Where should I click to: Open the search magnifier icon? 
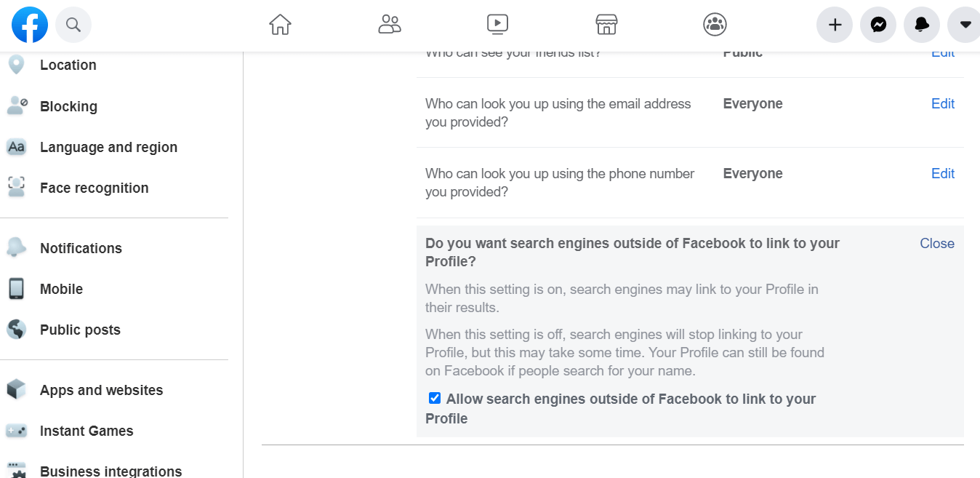click(73, 25)
